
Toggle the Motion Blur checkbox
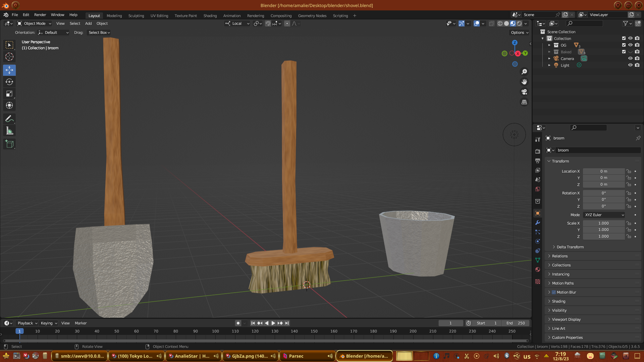coord(554,292)
